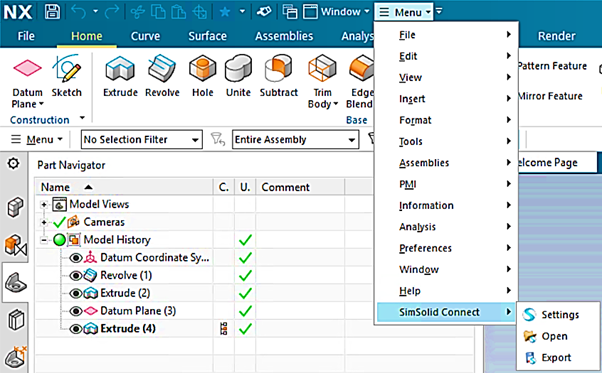Click the Mirror Feature command
The image size is (602, 373).
click(550, 96)
